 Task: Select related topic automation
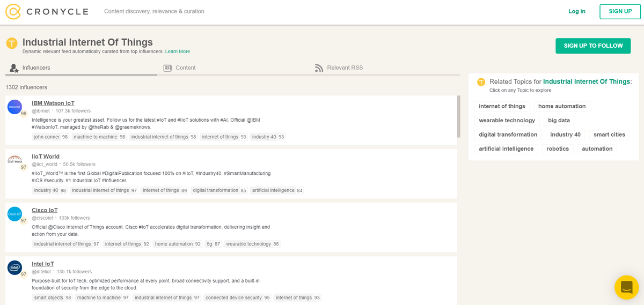pos(597,149)
